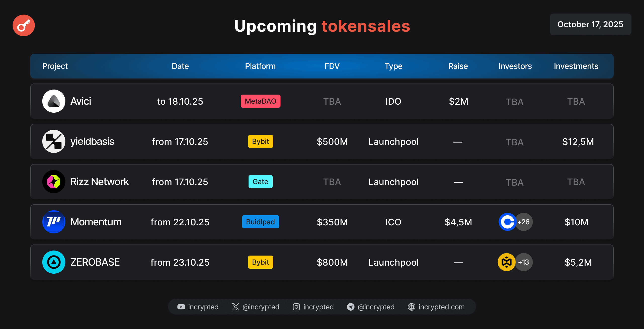Image resolution: width=644 pixels, height=329 pixels.
Task: Click the Bybit badge in yieldbasis row
Action: (260, 141)
